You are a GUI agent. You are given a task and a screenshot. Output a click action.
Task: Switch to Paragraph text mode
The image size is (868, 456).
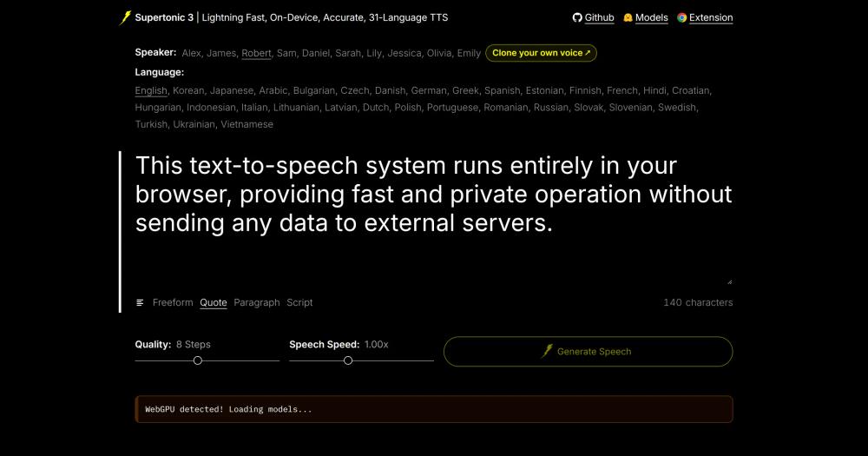pyautogui.click(x=257, y=302)
